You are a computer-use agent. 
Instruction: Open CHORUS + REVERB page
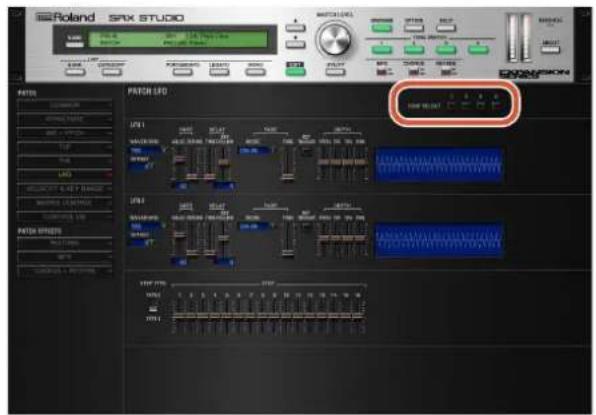click(x=65, y=271)
